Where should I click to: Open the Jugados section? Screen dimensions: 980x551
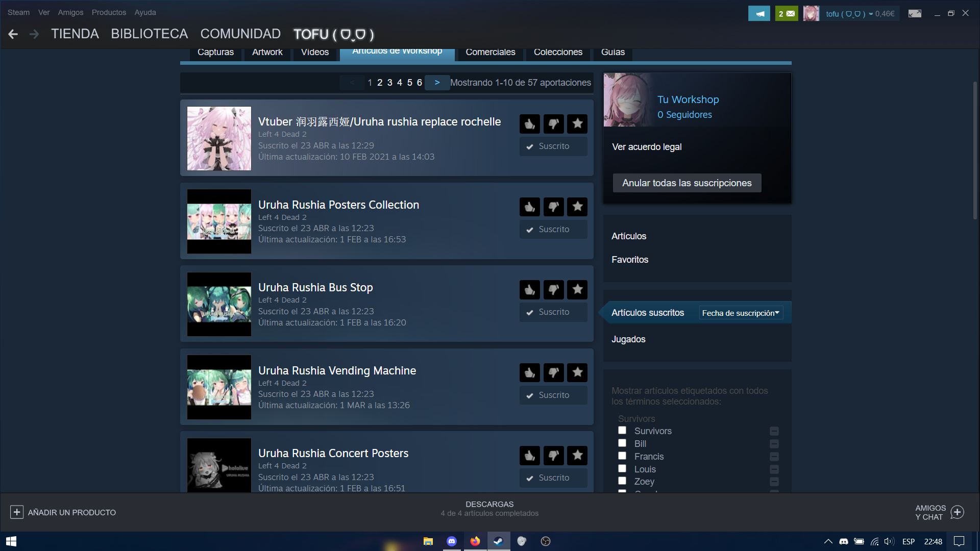[628, 339]
